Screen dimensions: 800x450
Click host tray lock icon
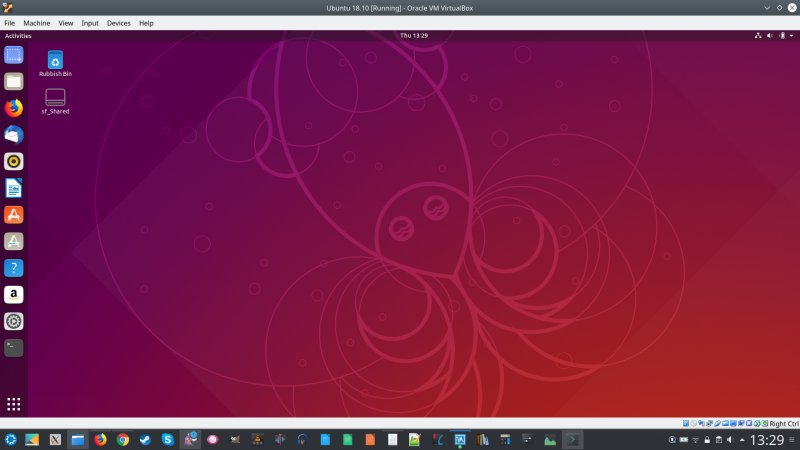pos(707,440)
